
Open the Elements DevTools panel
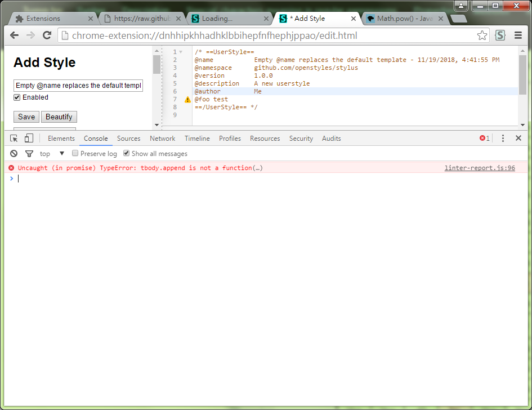pyautogui.click(x=61, y=139)
